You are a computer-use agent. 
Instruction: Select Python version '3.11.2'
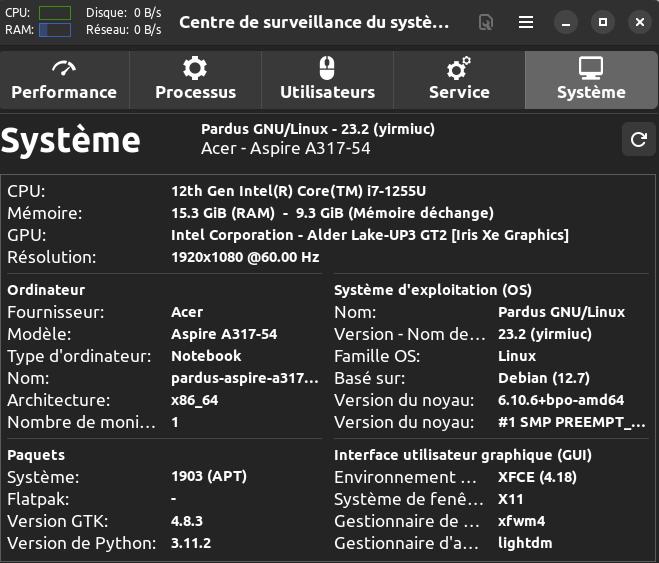(x=191, y=543)
